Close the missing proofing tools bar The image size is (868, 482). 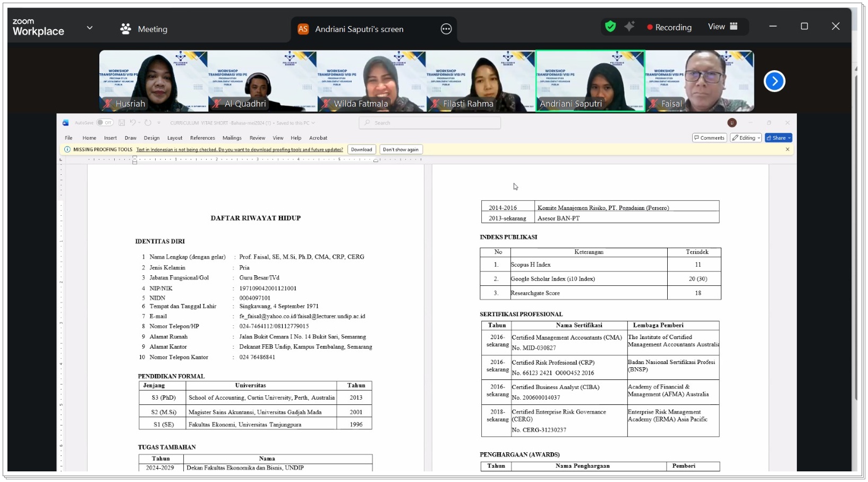(x=787, y=149)
